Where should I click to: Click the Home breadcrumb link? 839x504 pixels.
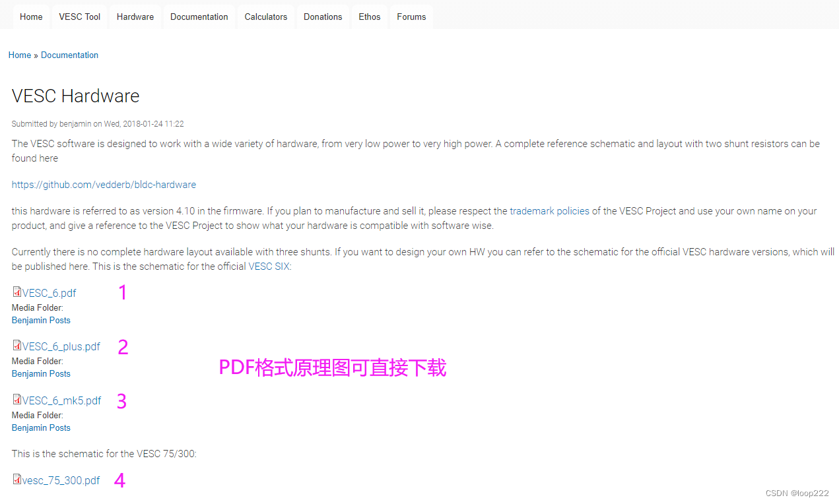click(19, 55)
